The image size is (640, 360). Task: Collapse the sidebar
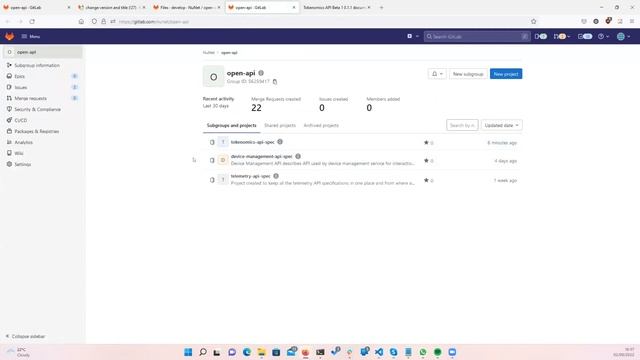click(25, 336)
